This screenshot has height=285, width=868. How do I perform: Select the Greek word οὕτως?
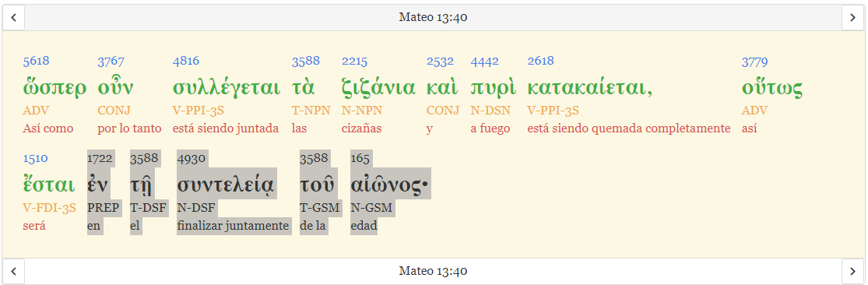772,87
